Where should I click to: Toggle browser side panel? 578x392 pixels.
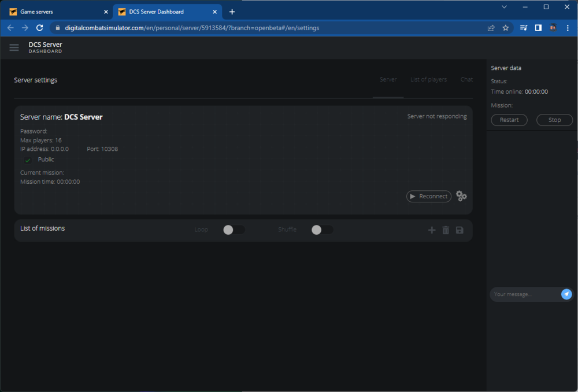(x=538, y=28)
